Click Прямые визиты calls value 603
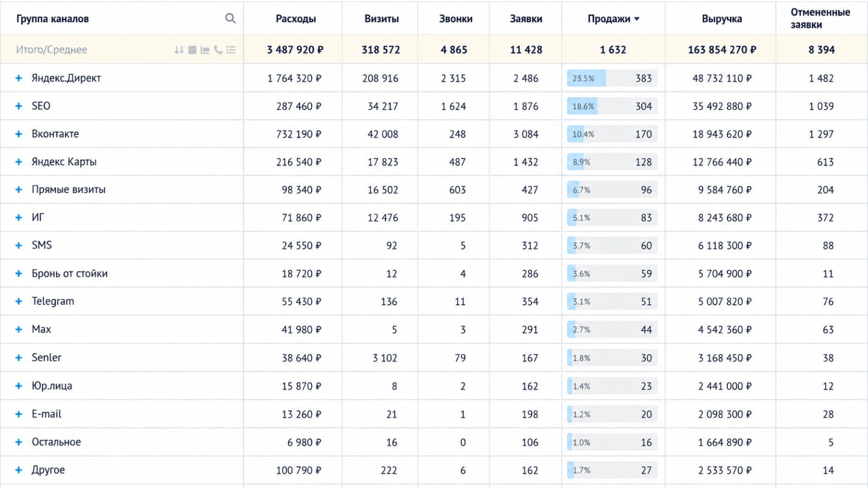Screen dimensions: 868x488 (457, 190)
